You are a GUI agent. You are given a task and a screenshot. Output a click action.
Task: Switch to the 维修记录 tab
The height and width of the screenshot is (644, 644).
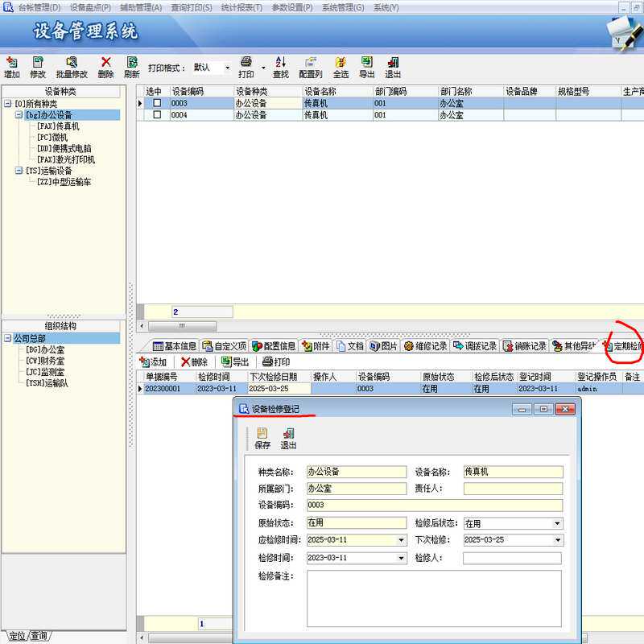point(426,346)
